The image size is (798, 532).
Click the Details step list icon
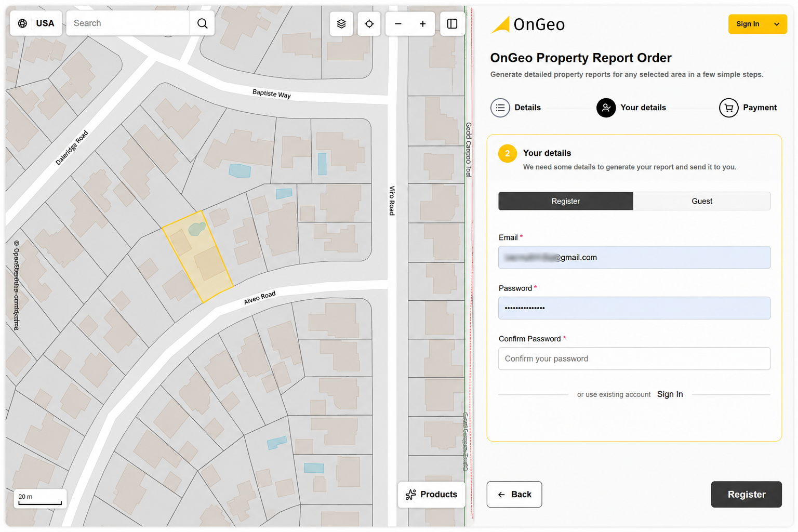click(500, 108)
